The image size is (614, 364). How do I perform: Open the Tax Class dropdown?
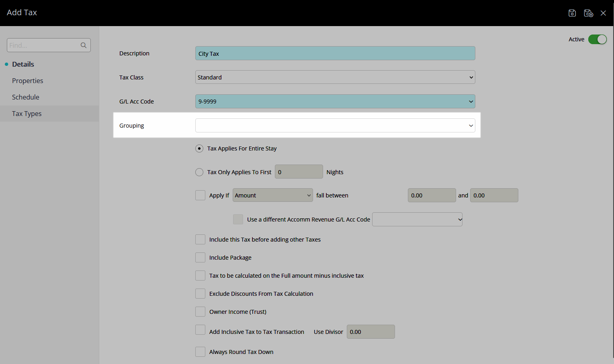point(335,77)
